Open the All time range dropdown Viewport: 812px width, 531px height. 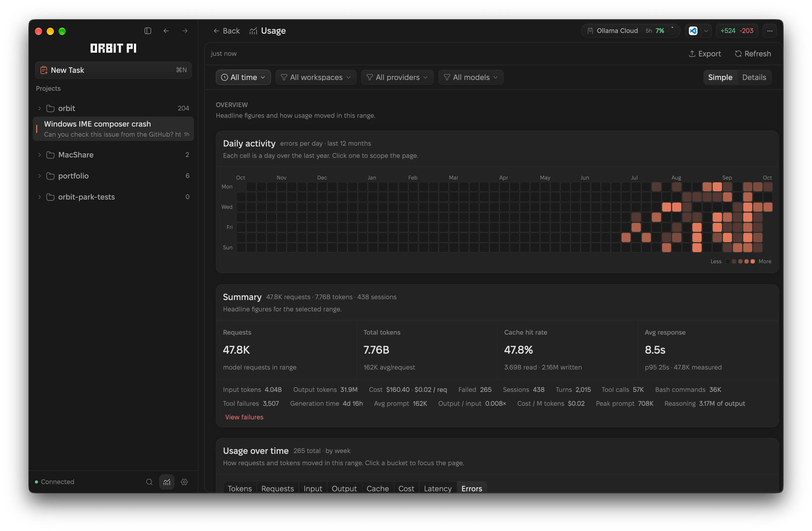(x=243, y=78)
